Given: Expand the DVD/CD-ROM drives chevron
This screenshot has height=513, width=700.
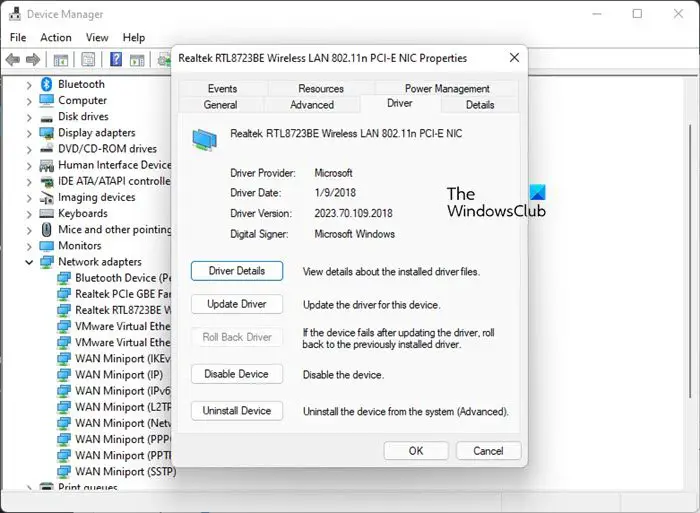Looking at the screenshot, I should point(29,149).
